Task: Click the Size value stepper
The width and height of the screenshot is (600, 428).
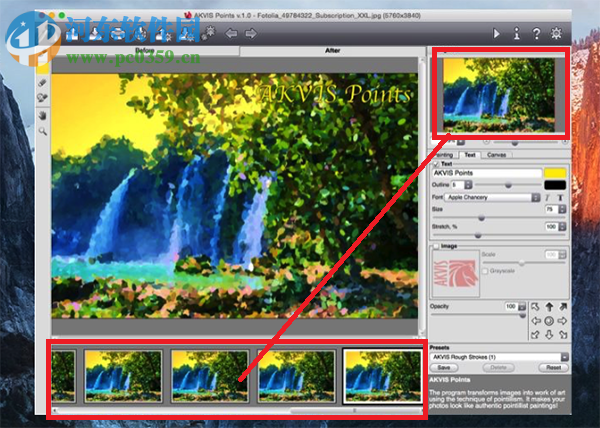Action: coord(562,209)
